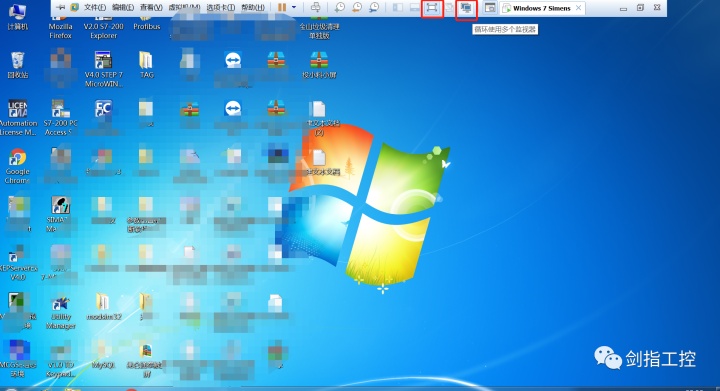
Task: Toggle the thumbnail bar view
Action: click(x=414, y=8)
